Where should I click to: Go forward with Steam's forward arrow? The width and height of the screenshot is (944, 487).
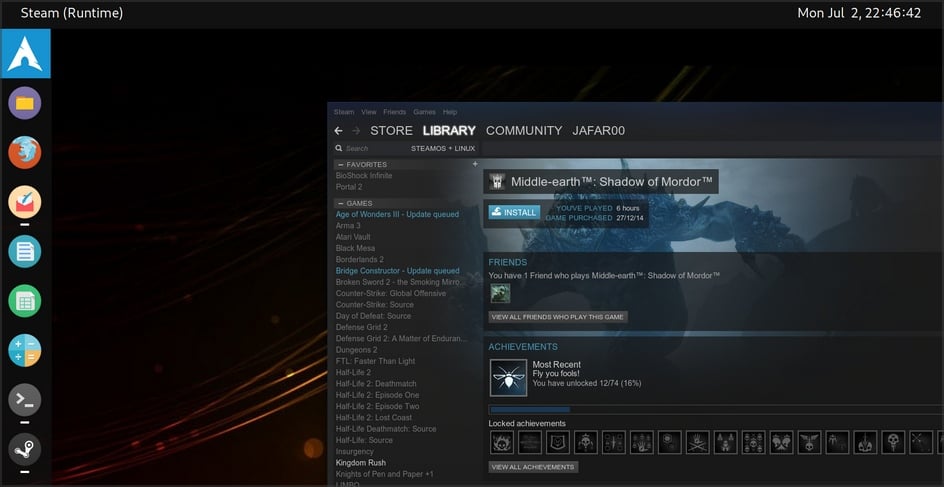pos(356,131)
